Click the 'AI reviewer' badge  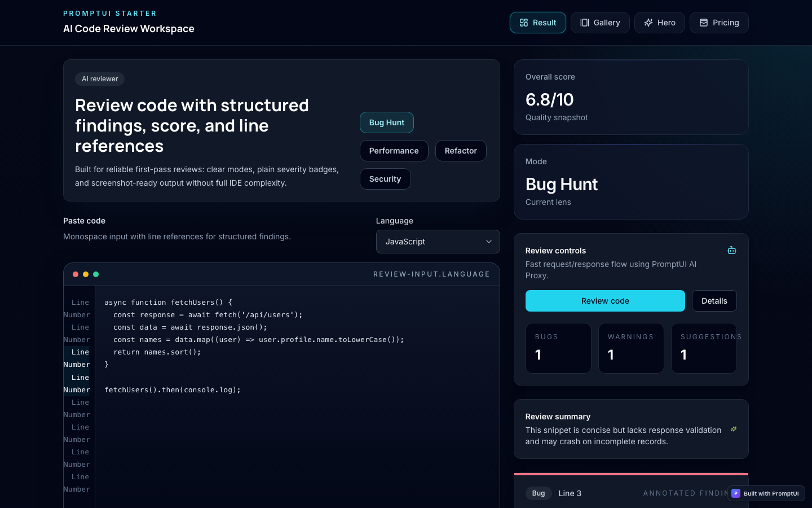(100, 79)
